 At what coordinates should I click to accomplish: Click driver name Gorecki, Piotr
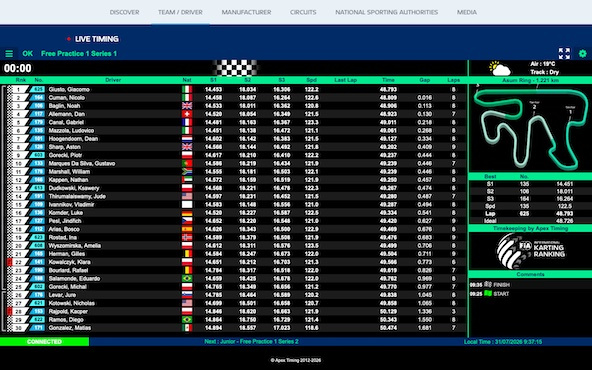click(65, 155)
